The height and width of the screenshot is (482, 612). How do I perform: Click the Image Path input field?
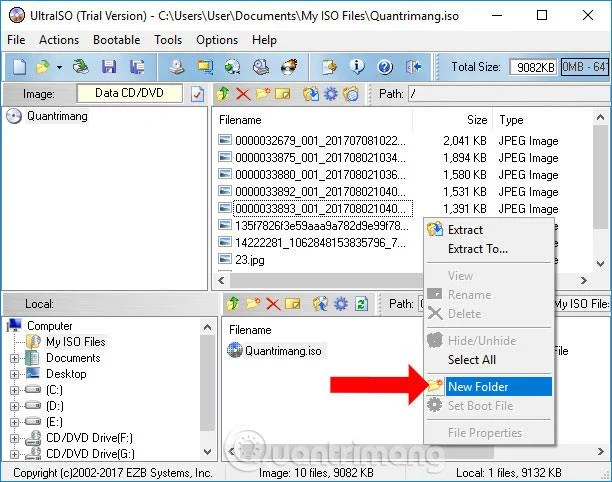509,94
